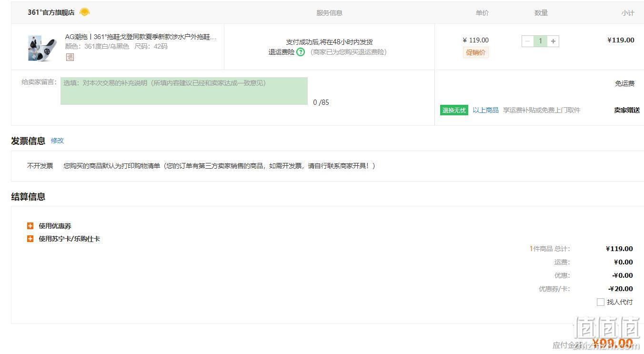Click the seller message text box
Image resolution: width=644 pixels, height=354 pixels.
coord(184,91)
